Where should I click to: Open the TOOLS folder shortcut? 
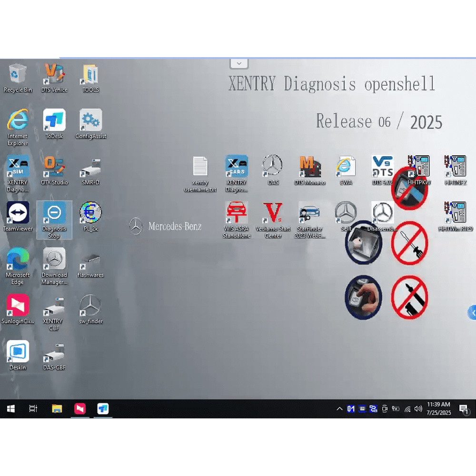[x=90, y=78]
